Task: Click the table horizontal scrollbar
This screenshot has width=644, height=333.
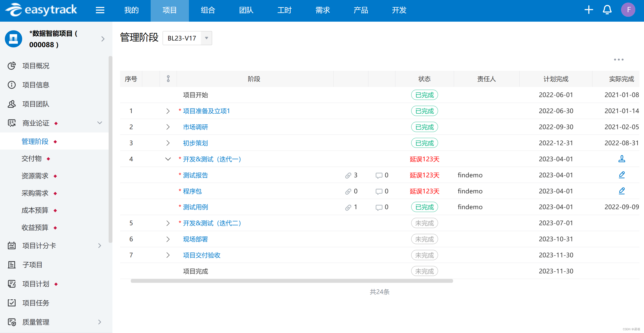Action: [x=292, y=281]
